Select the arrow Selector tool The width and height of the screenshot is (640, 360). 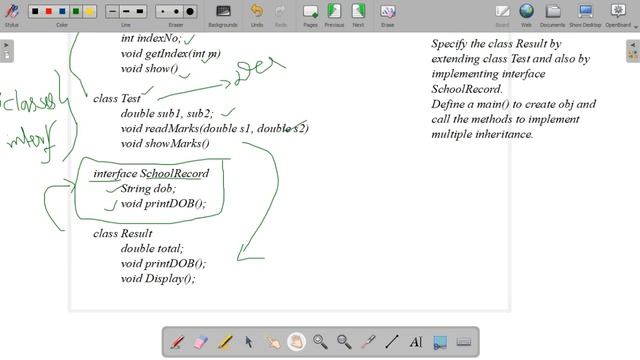tap(249, 342)
